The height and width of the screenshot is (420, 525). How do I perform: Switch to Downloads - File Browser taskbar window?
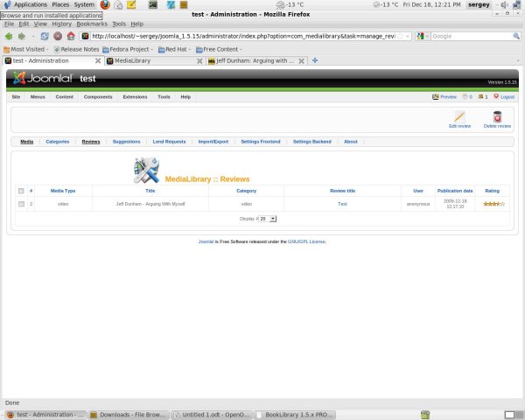point(129,415)
